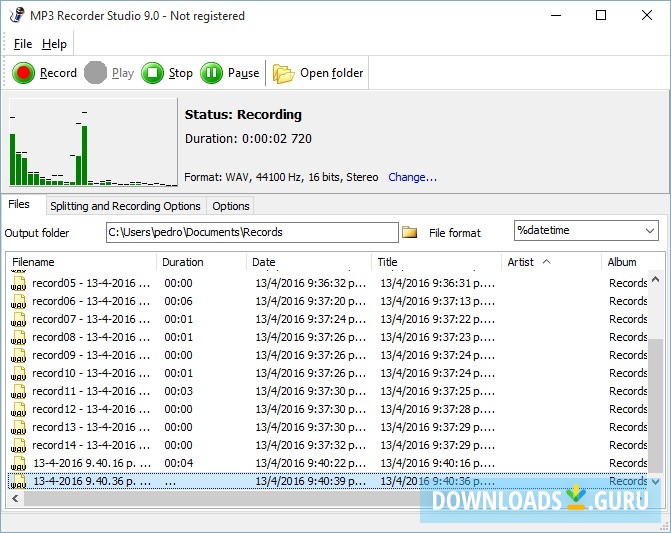Expand the File format %datetime dropdown
This screenshot has height=533, width=671.
pyautogui.click(x=650, y=231)
